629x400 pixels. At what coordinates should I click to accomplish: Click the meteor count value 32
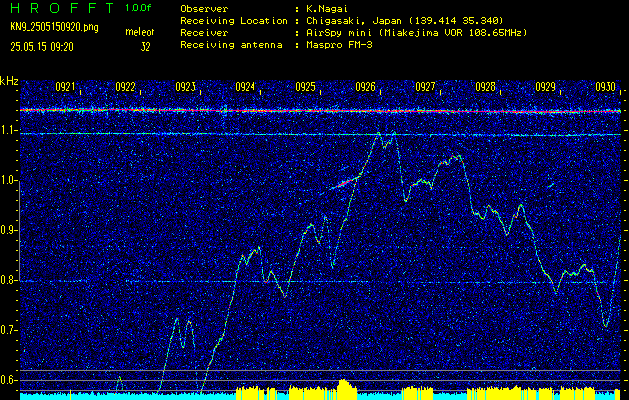(145, 47)
